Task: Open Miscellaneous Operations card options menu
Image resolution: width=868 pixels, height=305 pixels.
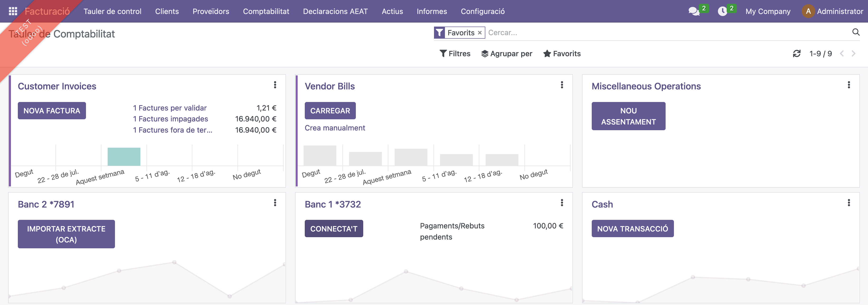Action: coord(849,85)
